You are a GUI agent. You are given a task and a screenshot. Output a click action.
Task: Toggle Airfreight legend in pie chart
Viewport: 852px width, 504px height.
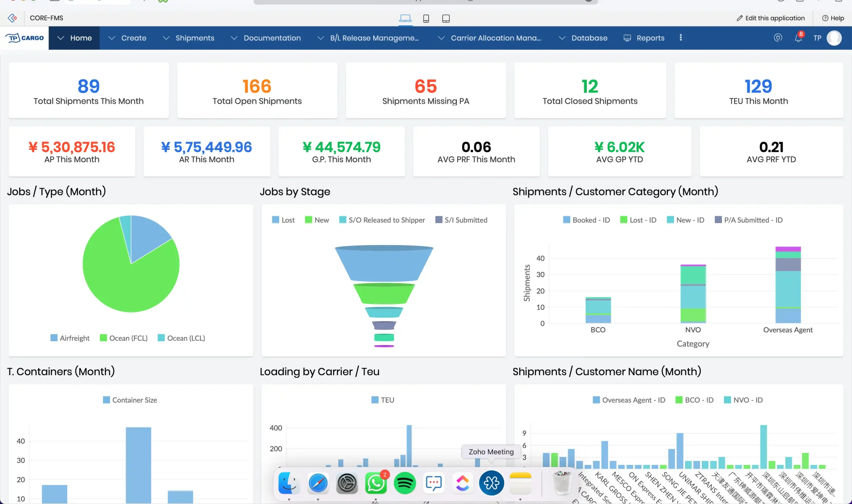tap(70, 338)
